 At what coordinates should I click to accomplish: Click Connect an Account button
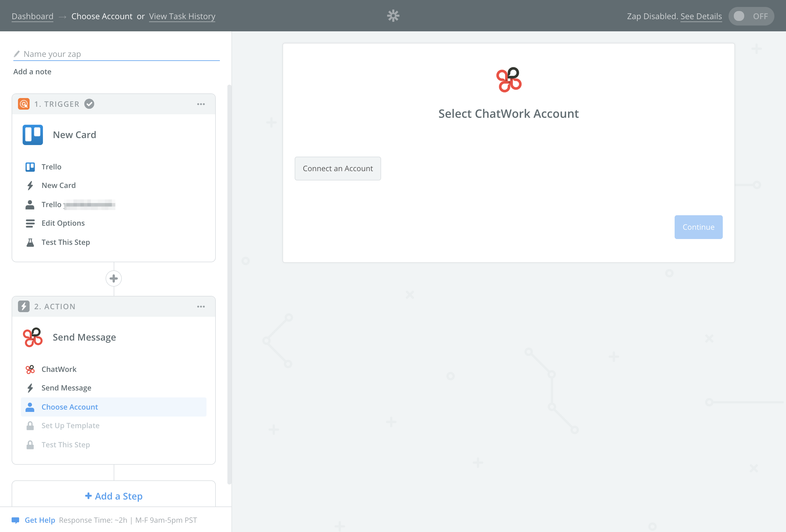[338, 168]
